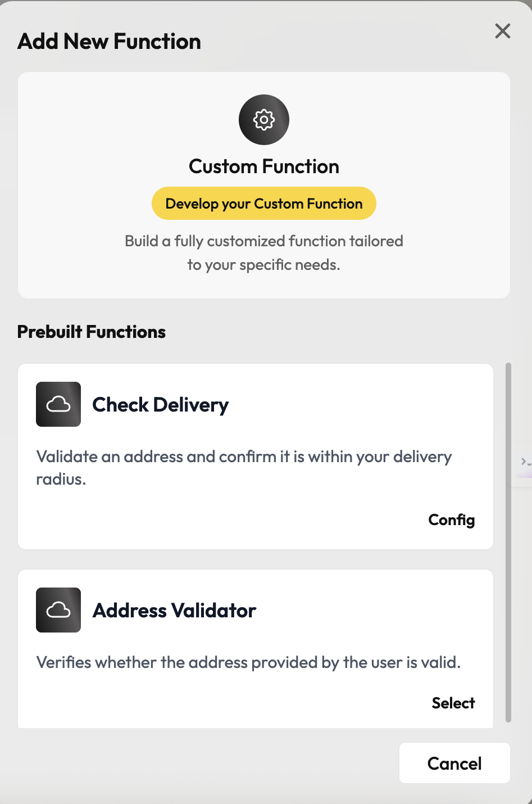Open the terminal tab at right edge
Viewport: 532px width, 804px height.
[x=525, y=462]
